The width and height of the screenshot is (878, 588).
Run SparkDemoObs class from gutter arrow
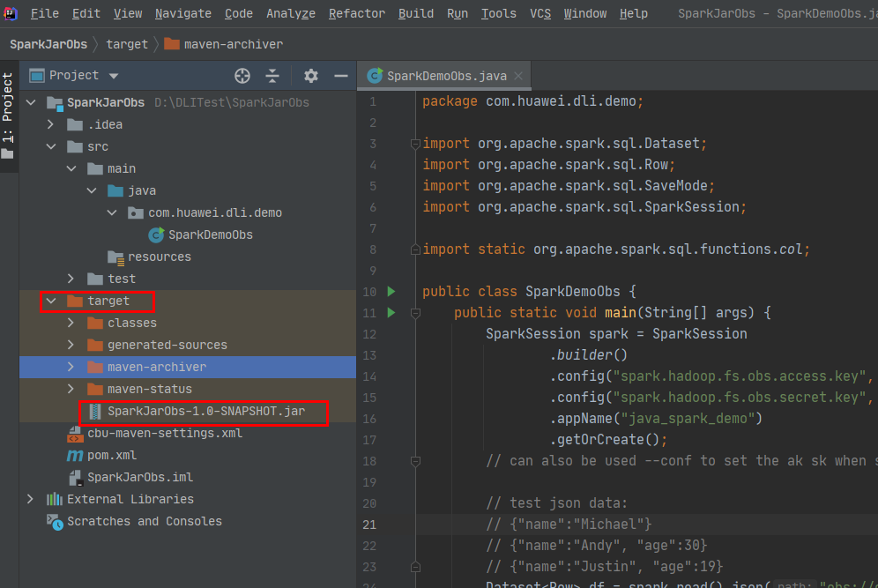click(391, 292)
